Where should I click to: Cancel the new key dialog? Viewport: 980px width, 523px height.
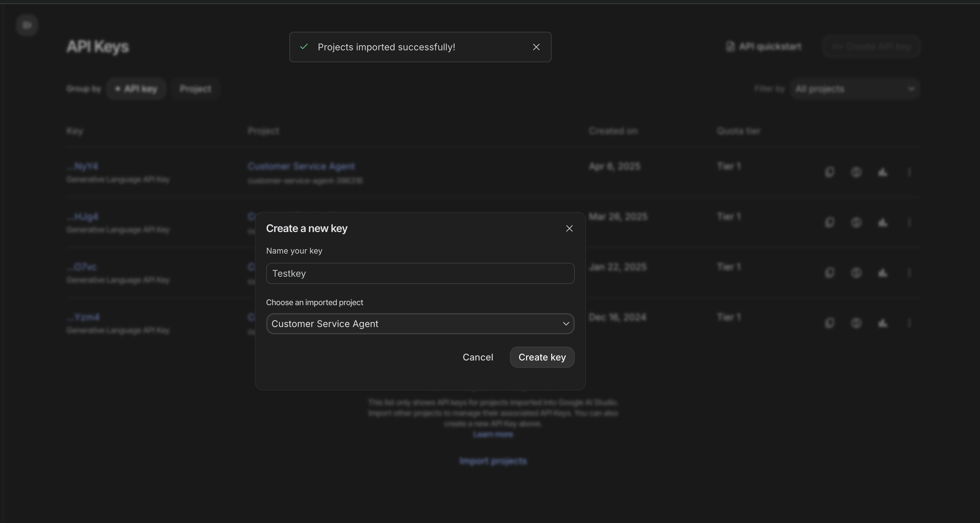[478, 357]
